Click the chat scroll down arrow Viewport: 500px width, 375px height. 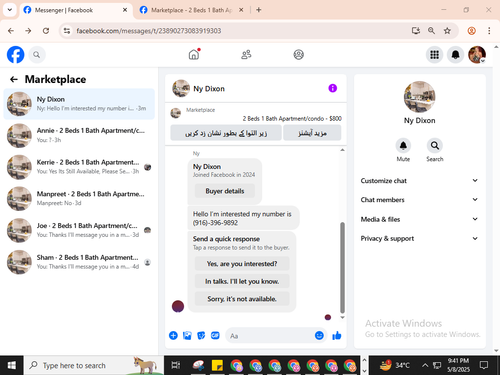(342, 317)
